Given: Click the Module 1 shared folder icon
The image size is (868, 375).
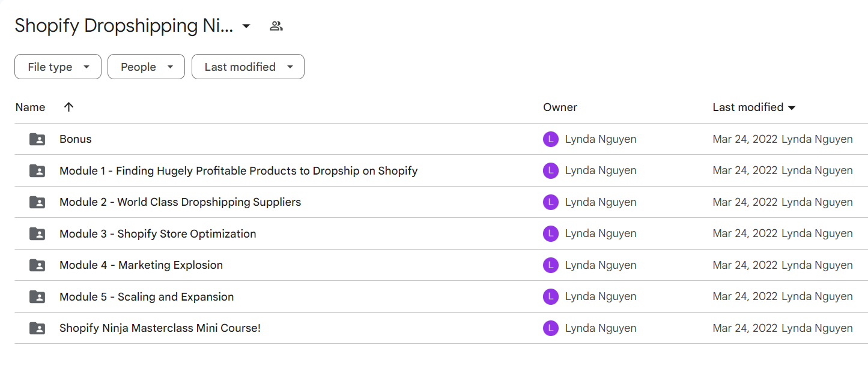Looking at the screenshot, I should coord(37,170).
